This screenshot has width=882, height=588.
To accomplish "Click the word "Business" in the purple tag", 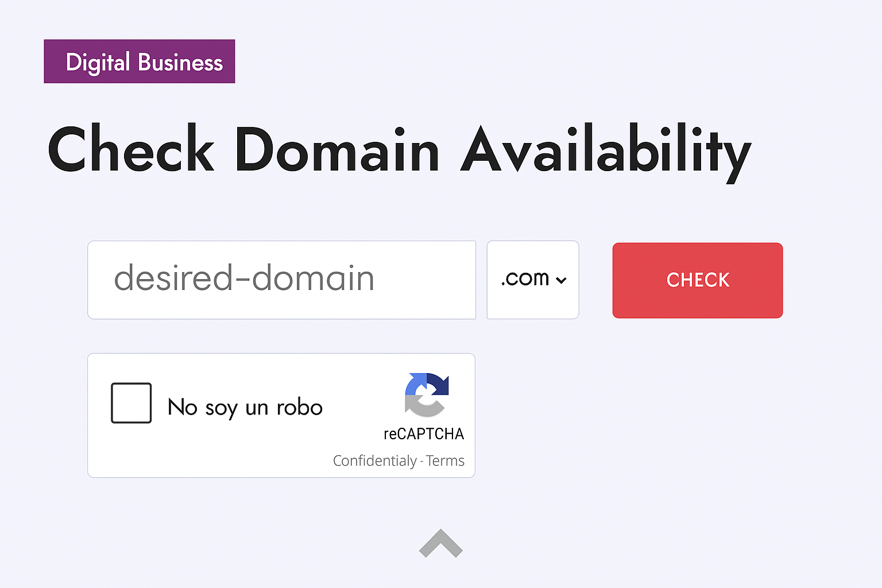I will 180,62.
